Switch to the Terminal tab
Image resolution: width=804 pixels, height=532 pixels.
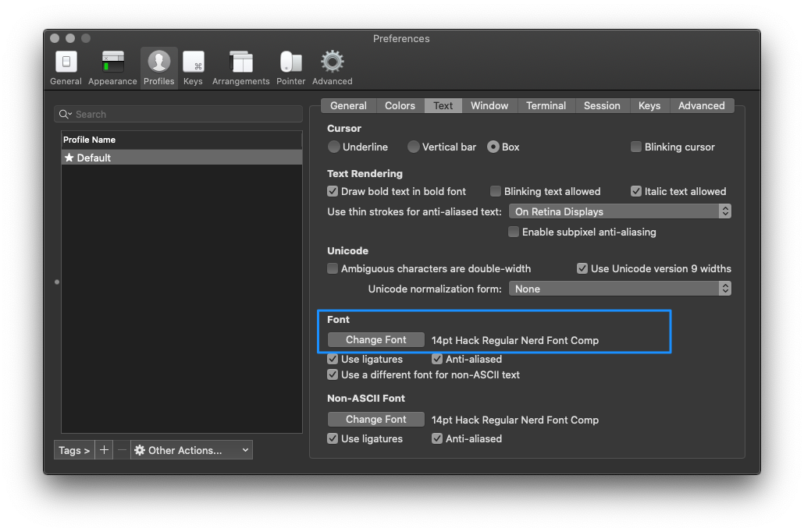(546, 105)
